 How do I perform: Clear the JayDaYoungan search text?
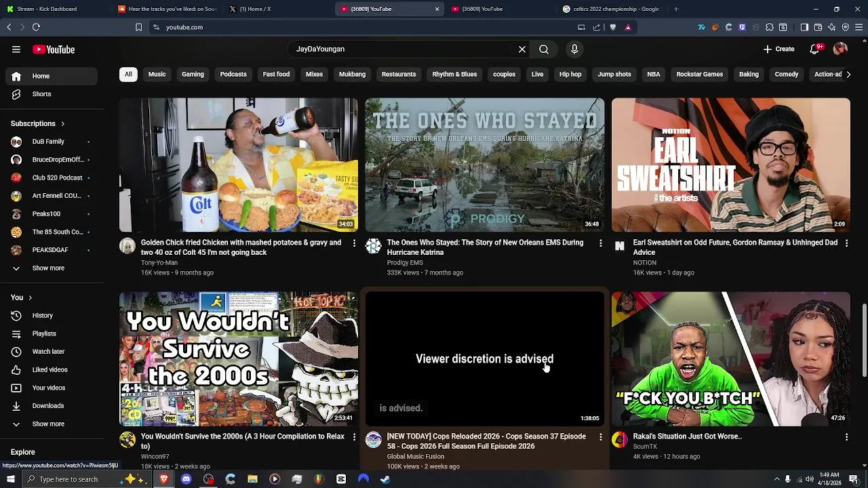[x=522, y=49]
